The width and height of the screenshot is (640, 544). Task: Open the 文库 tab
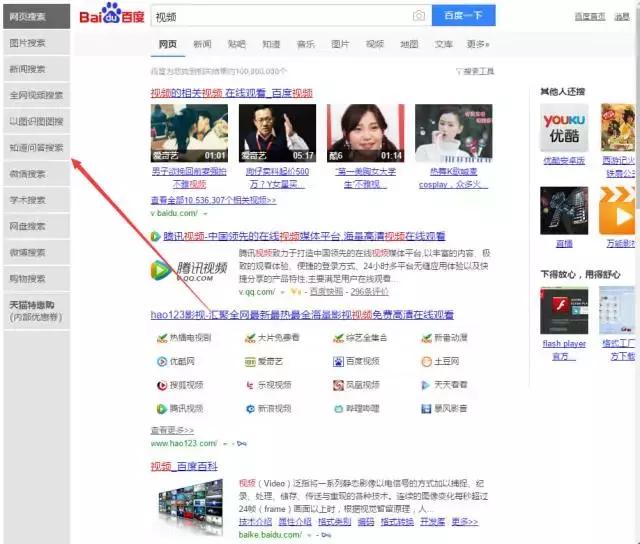click(444, 44)
